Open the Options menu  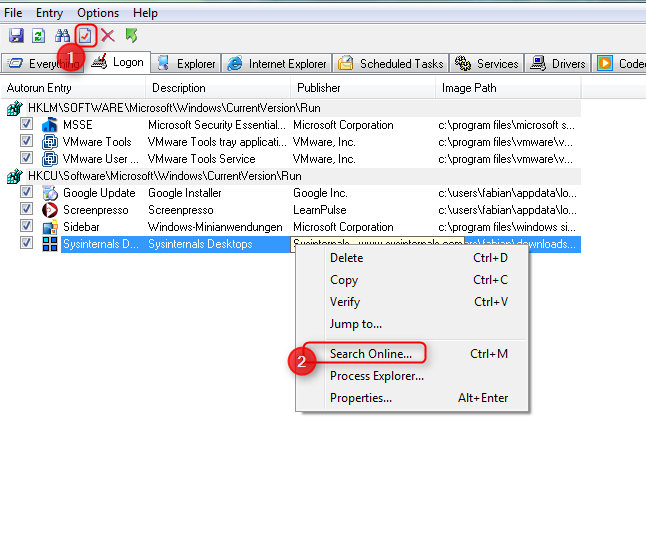click(x=98, y=13)
